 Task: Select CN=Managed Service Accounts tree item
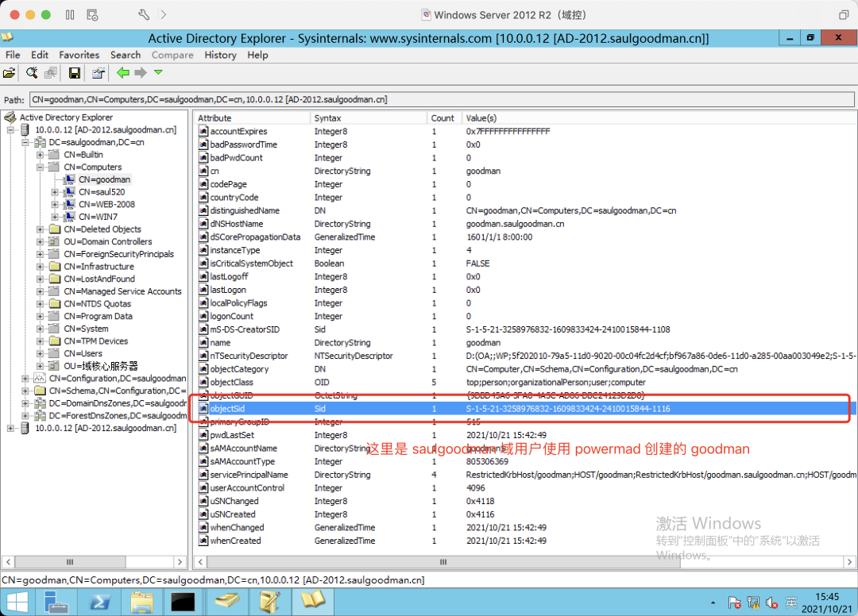[x=122, y=291]
